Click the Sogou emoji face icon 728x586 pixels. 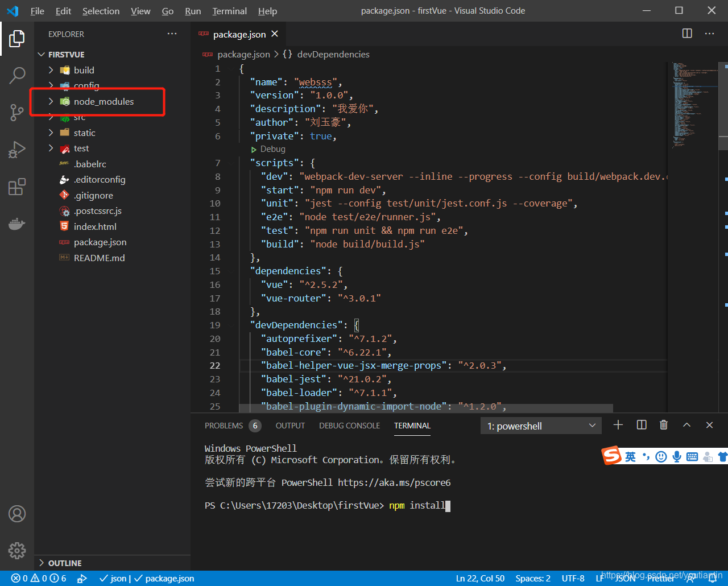(661, 456)
